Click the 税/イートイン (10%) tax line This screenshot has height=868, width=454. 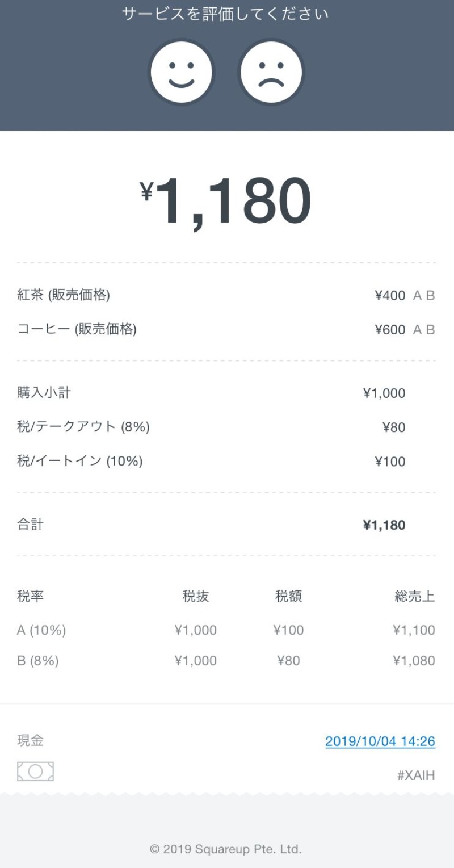click(80, 461)
